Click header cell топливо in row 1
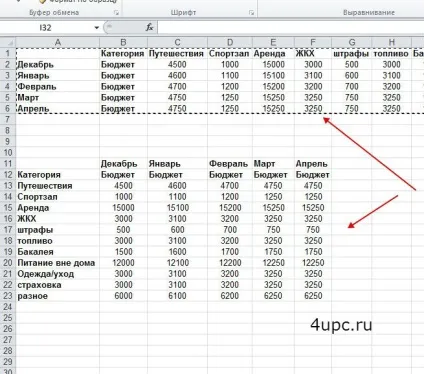 click(392, 54)
